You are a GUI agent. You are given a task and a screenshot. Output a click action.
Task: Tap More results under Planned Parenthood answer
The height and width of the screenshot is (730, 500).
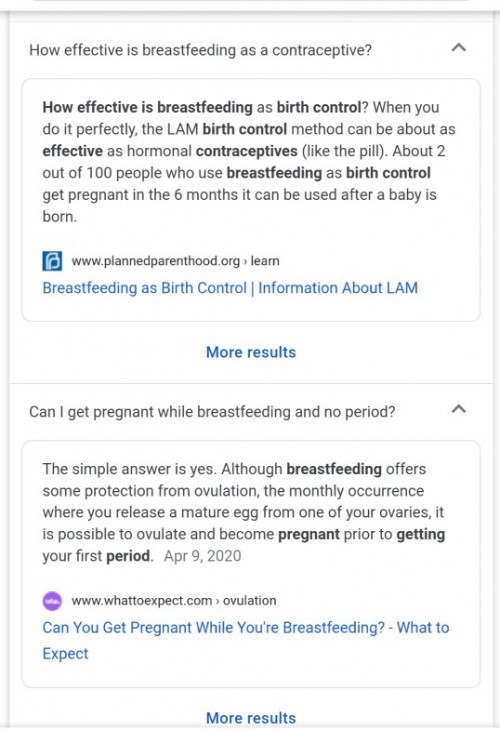[251, 352]
